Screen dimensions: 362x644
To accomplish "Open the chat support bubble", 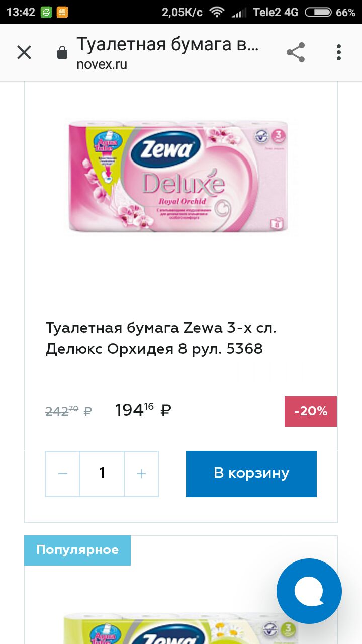I will tap(309, 591).
